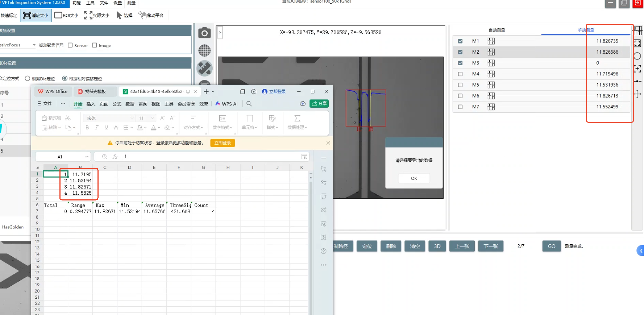The height and width of the screenshot is (315, 644).
Task: Click the camera capture icon
Action: [x=204, y=33]
